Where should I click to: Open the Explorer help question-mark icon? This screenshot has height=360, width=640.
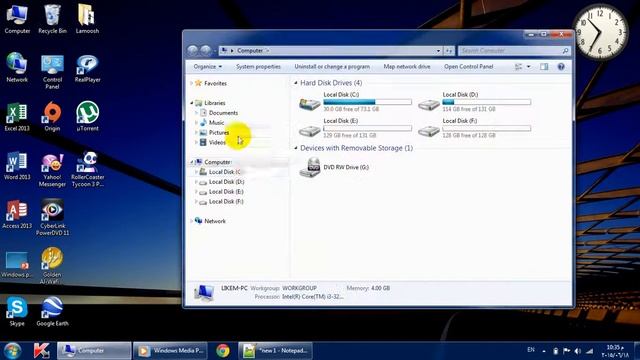click(561, 67)
